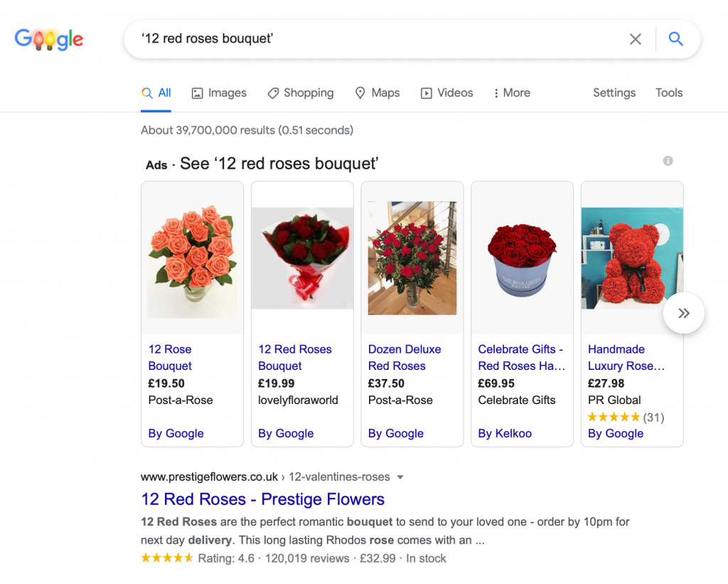The width and height of the screenshot is (728, 584).
Task: Click the About 39,700,000 results text
Action: pos(247,130)
